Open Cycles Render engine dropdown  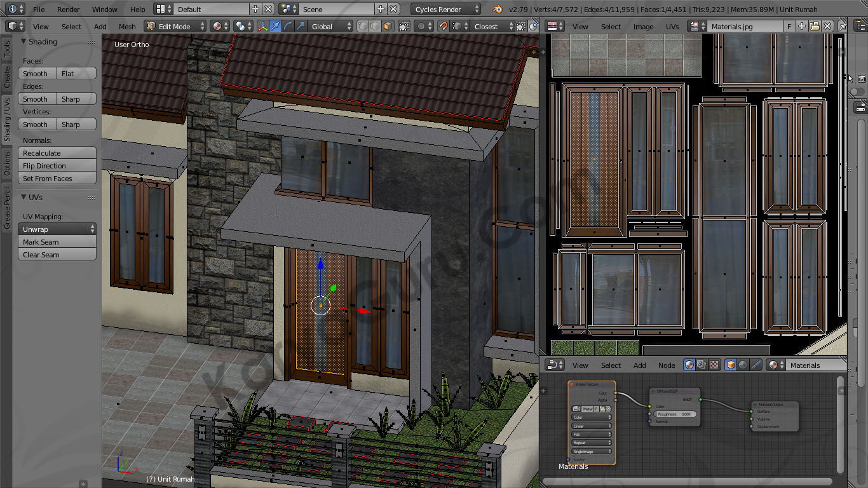coord(446,10)
